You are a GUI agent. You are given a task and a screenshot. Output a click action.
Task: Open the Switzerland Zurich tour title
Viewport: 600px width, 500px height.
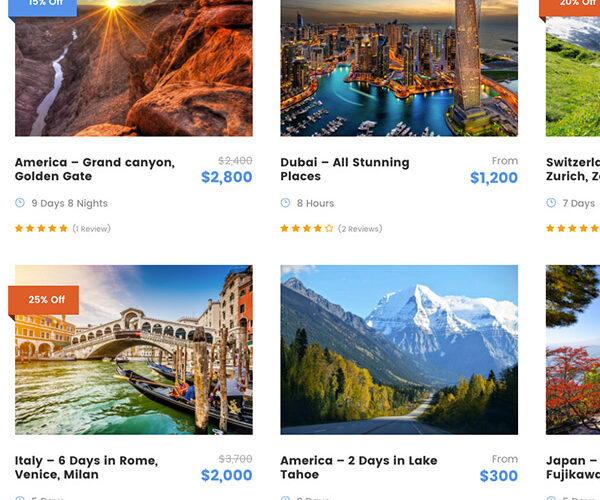pyautogui.click(x=573, y=169)
